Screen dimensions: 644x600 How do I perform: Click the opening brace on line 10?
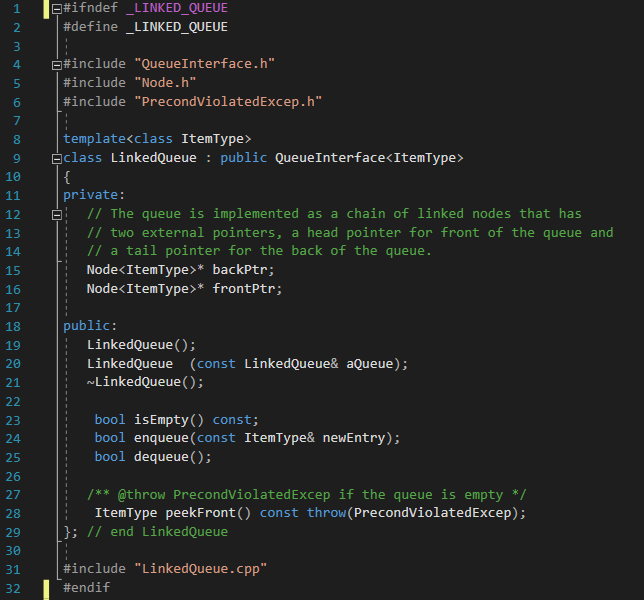click(x=67, y=177)
